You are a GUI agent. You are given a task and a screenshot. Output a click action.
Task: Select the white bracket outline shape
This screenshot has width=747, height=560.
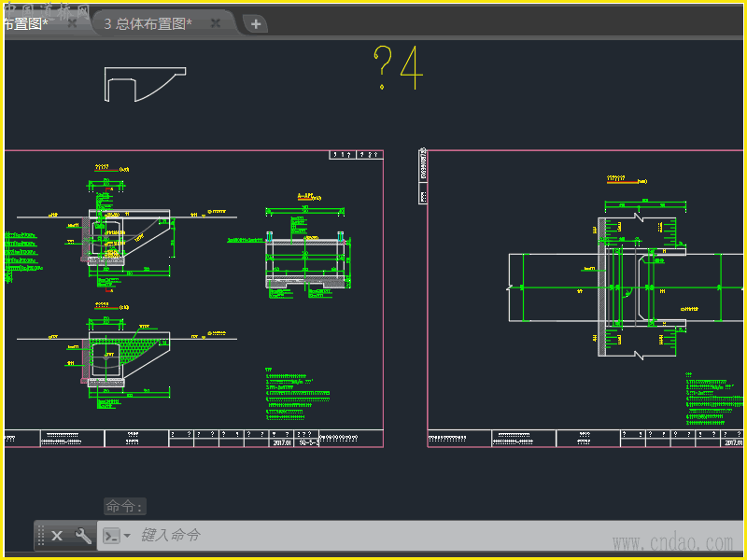[x=144, y=83]
